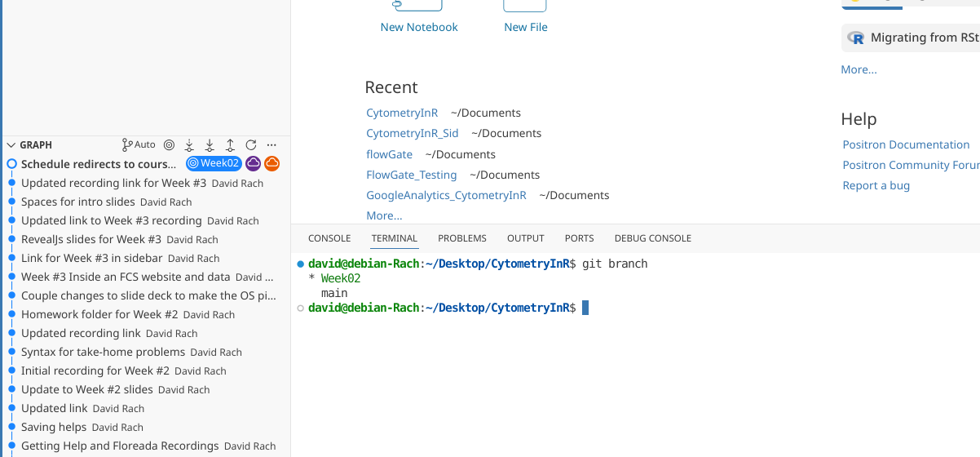Click the Fetch icon in Graph toolbar
This screenshot has width=980, height=457.
point(189,144)
